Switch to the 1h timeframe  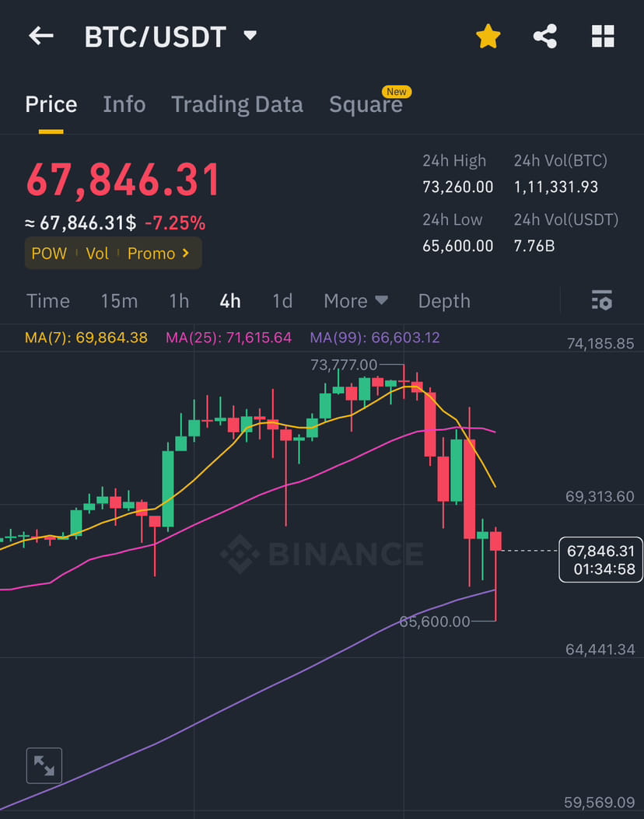click(179, 300)
